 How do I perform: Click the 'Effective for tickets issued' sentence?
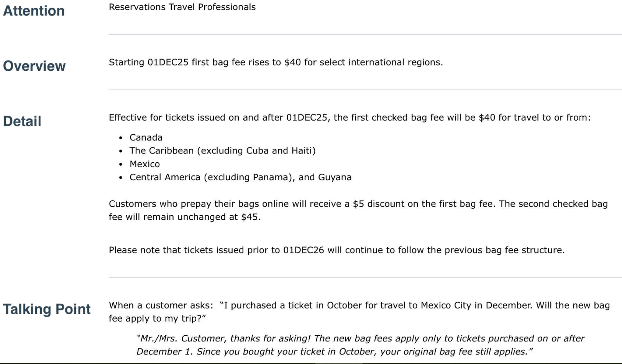pyautogui.click(x=349, y=118)
